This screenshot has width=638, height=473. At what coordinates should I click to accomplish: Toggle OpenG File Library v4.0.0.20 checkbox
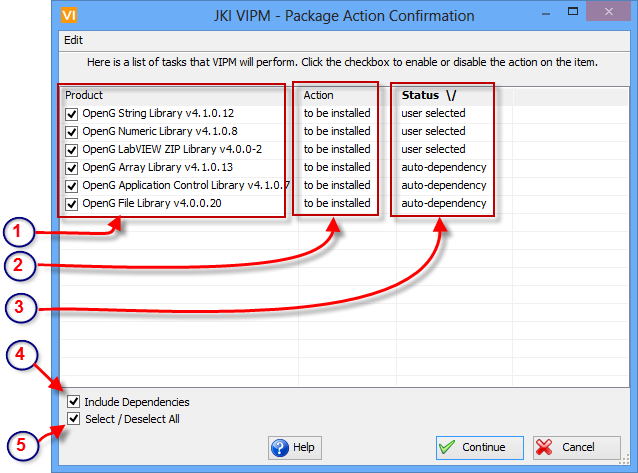[x=71, y=204]
